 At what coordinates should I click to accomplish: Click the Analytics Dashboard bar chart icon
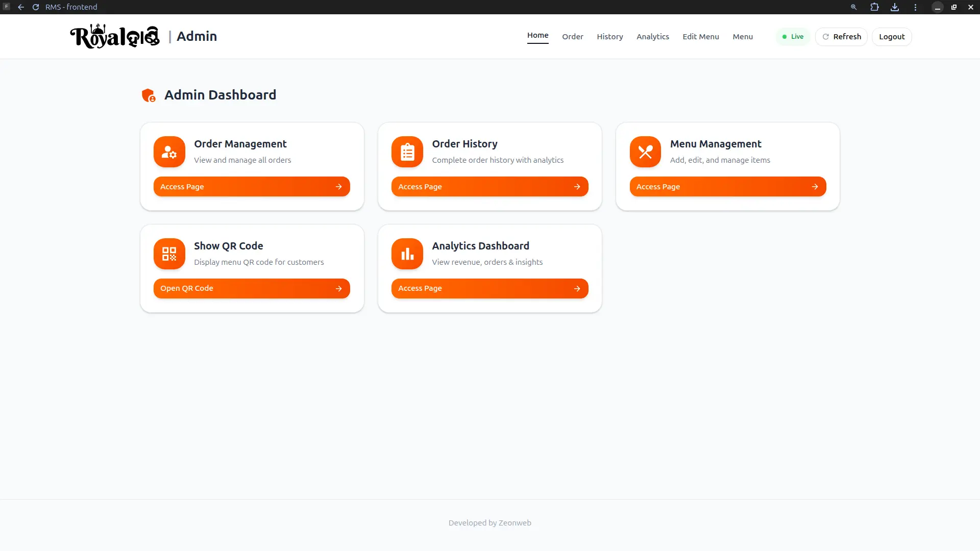(407, 254)
